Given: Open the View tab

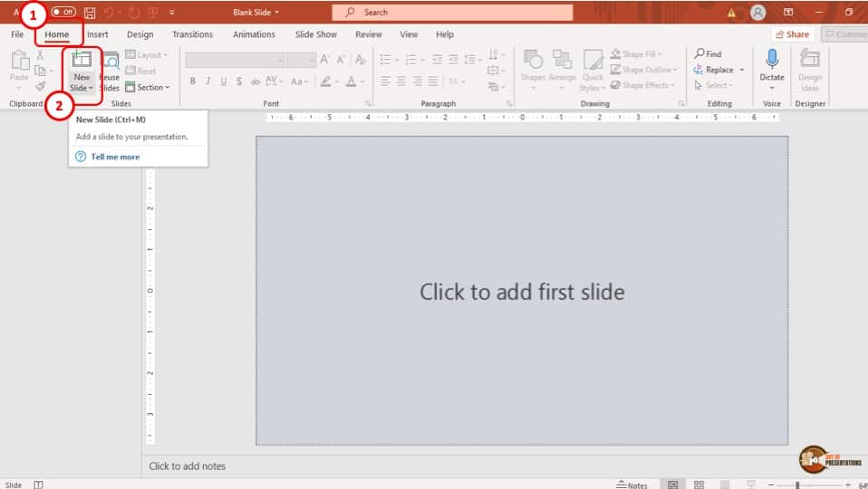Looking at the screenshot, I should (409, 34).
